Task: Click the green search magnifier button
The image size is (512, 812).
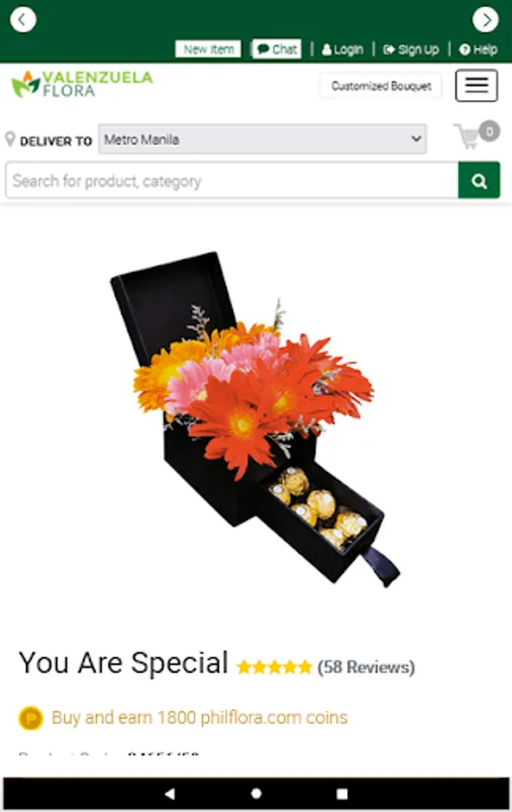Action: 479,180
